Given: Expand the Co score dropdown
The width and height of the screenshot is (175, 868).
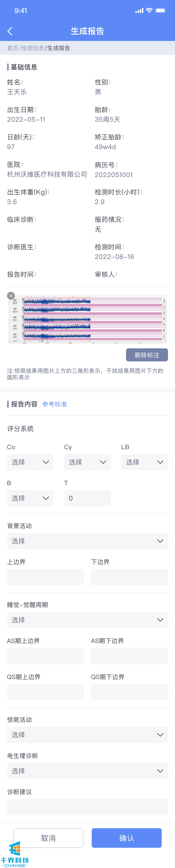Looking at the screenshot, I should coord(30,462).
